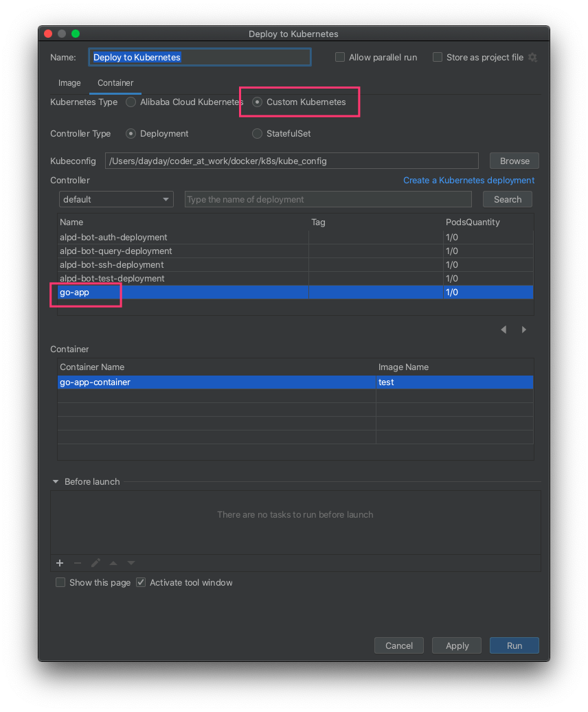
Task: Go to next page of deployments list
Action: click(x=524, y=330)
